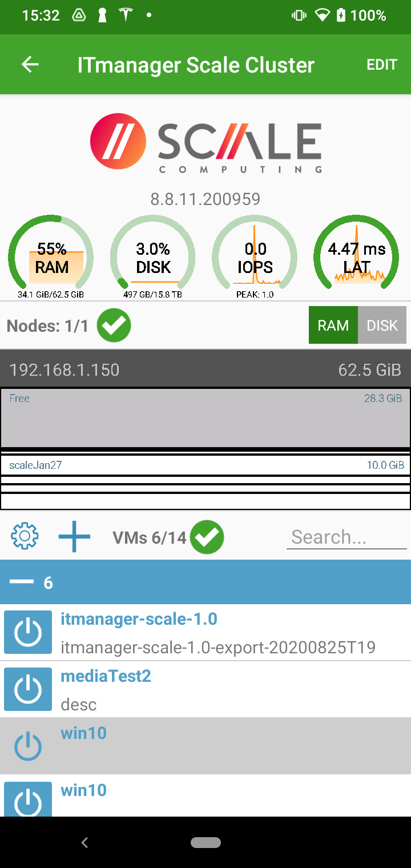Tap the green checkmark beside VMs 6/14
Viewport: 411px width, 868px height.
tap(207, 537)
